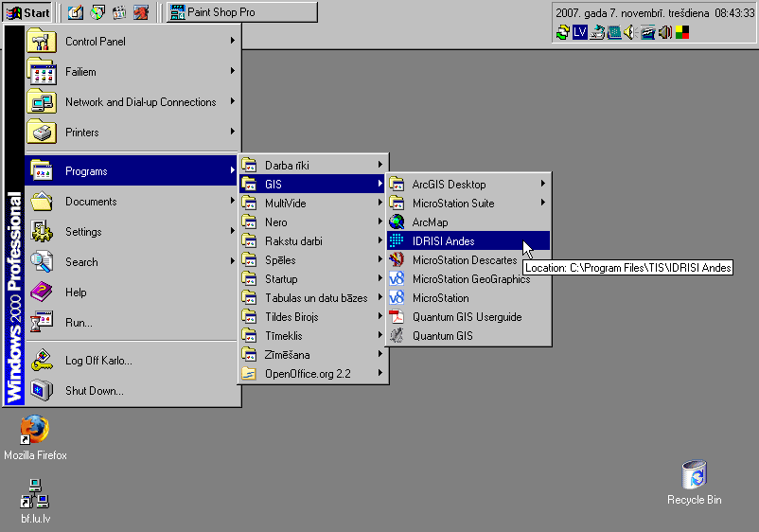This screenshot has height=532, width=759.
Task: Open Control Panel in Start menu
Action: coord(131,41)
